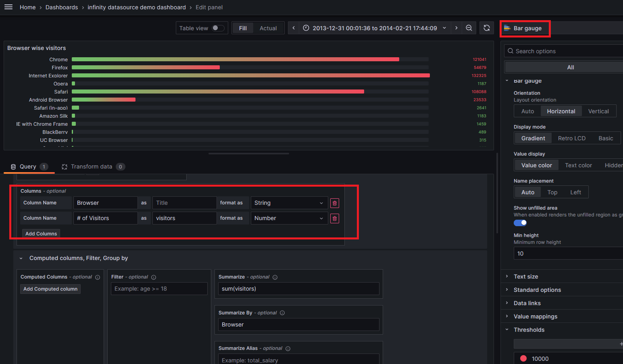This screenshot has height=364, width=623.
Task: Add a new threshold with plus
Action: point(621,344)
